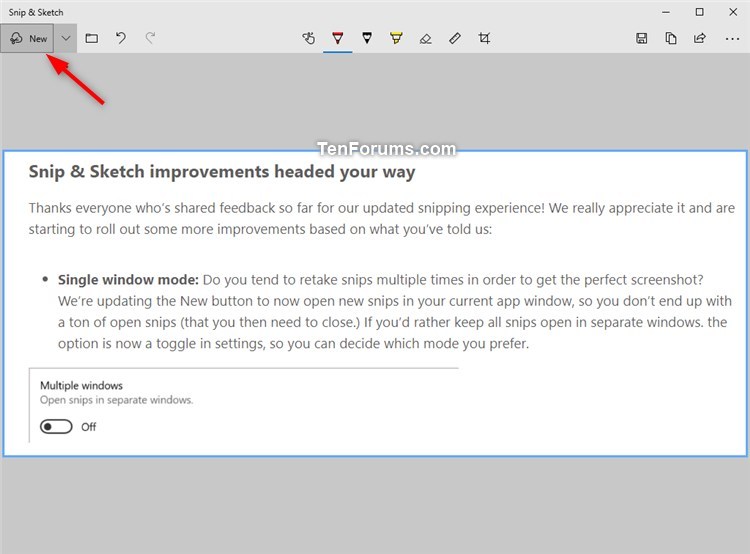Click the snipped image on the canvas
Viewport: 750px width, 554px height.
[x=375, y=303]
